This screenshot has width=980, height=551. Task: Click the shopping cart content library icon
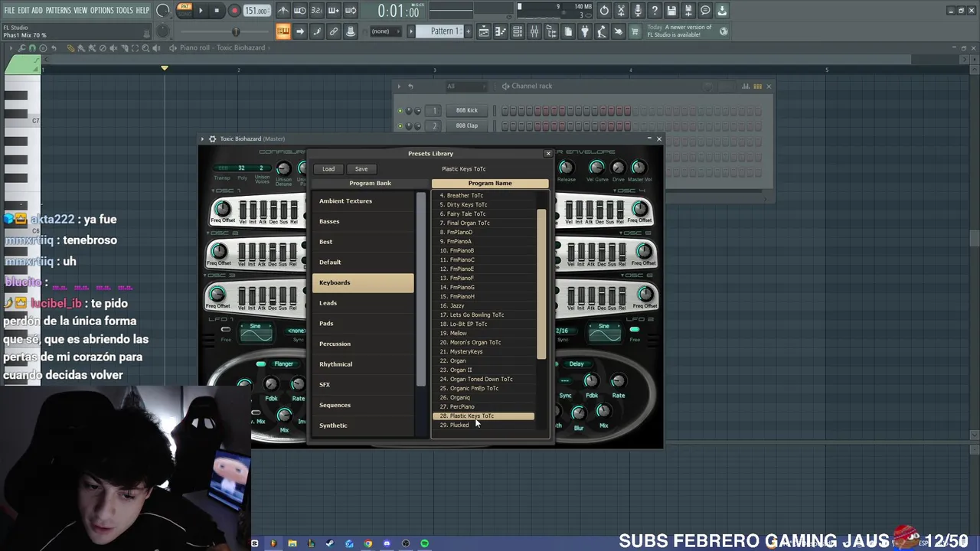click(x=635, y=31)
